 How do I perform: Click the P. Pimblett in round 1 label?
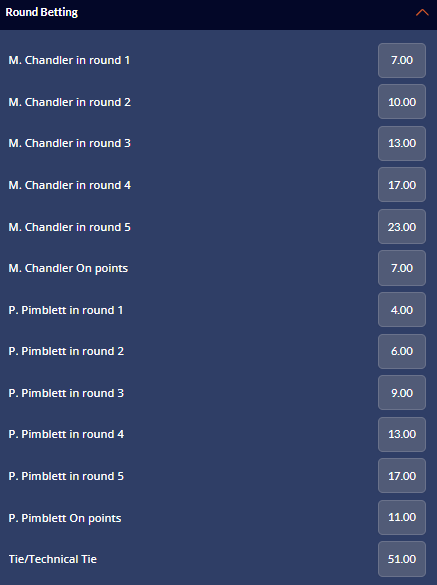tap(66, 310)
